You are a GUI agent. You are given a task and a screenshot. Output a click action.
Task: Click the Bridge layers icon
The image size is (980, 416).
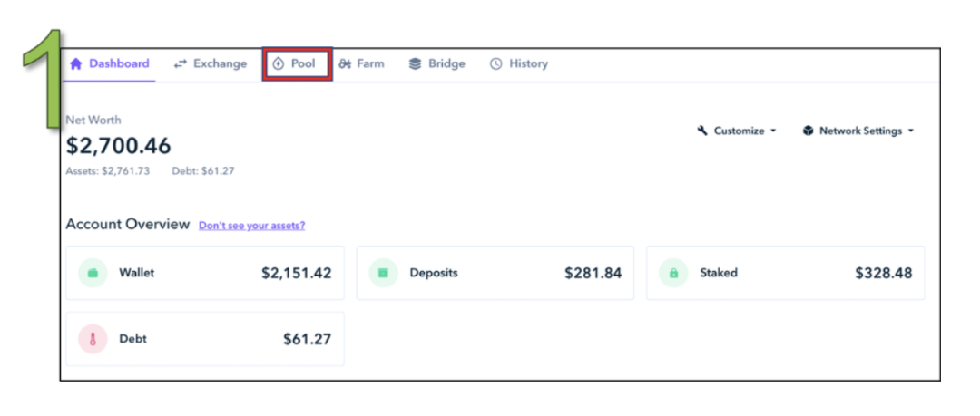tap(415, 63)
